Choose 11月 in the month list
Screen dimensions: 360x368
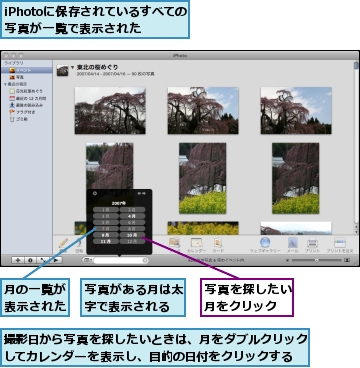pos(106,241)
